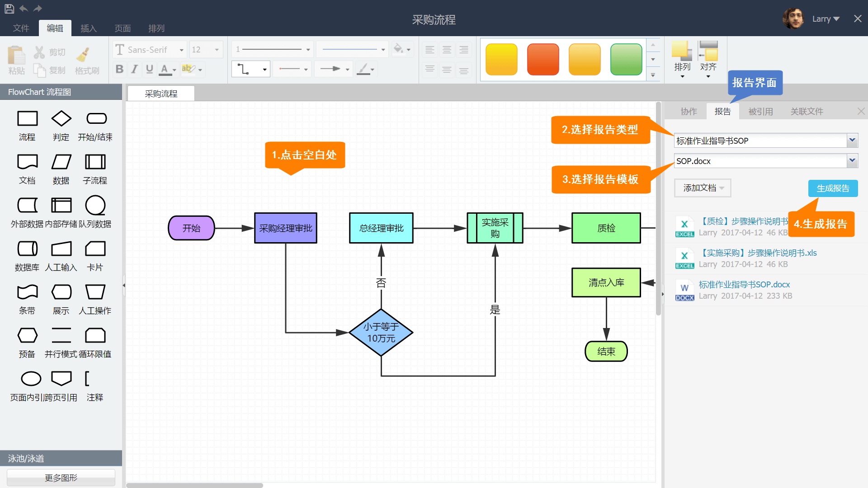Click the scissors Cut icon
This screenshot has width=868, height=488.
tap(40, 52)
